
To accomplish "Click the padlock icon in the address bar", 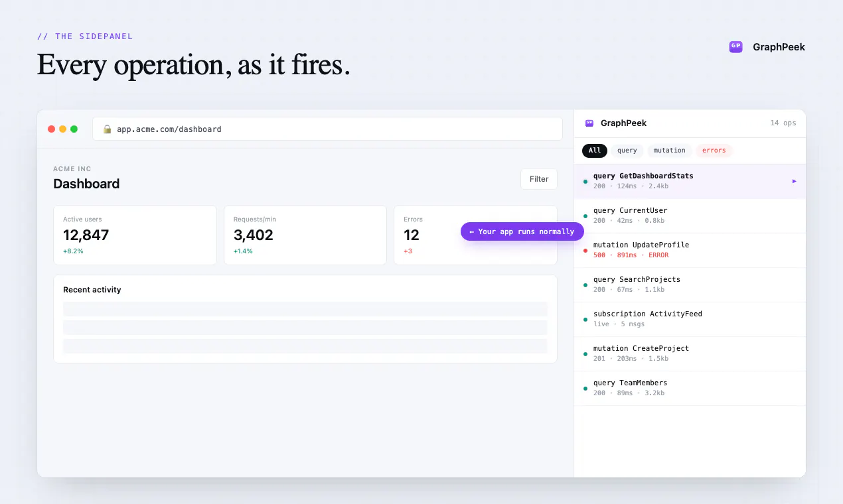I will point(107,129).
